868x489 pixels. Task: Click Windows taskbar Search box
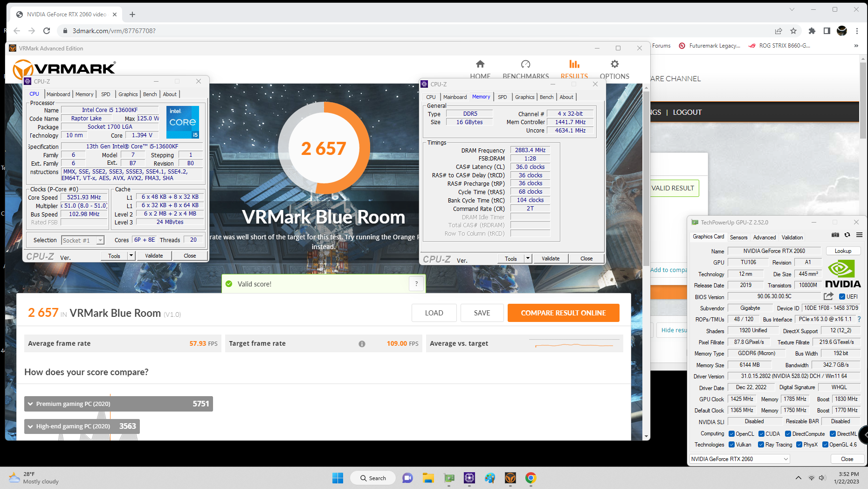coord(373,478)
